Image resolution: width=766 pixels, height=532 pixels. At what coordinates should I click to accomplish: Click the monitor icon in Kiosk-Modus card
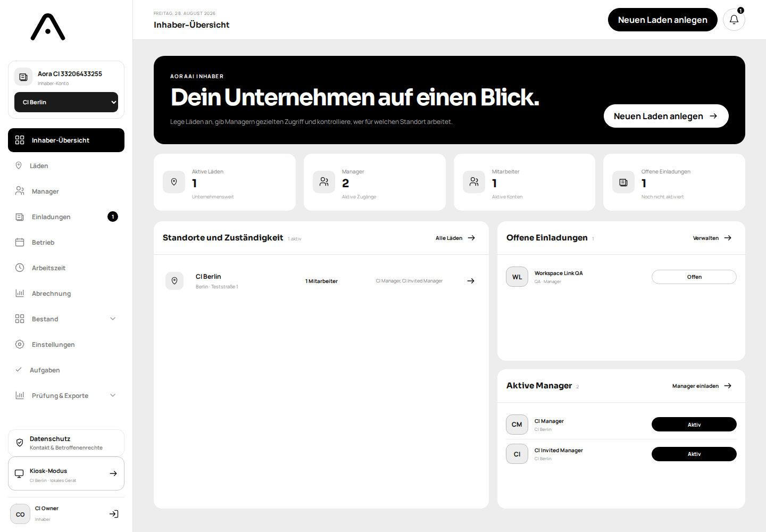pyautogui.click(x=19, y=473)
